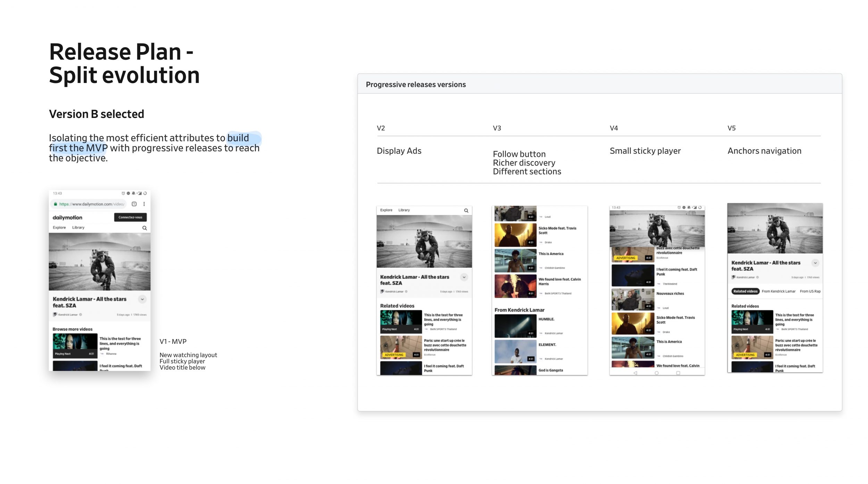Click Kendrick Lamar channel avatar in V1 mockup
Image resolution: width=868 pixels, height=484 pixels.
[x=55, y=314]
